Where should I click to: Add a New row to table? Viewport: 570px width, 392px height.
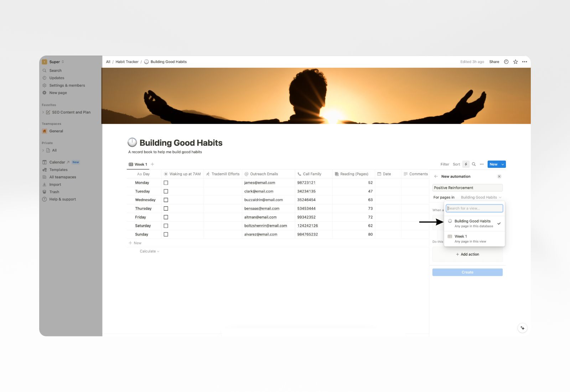[135, 243]
